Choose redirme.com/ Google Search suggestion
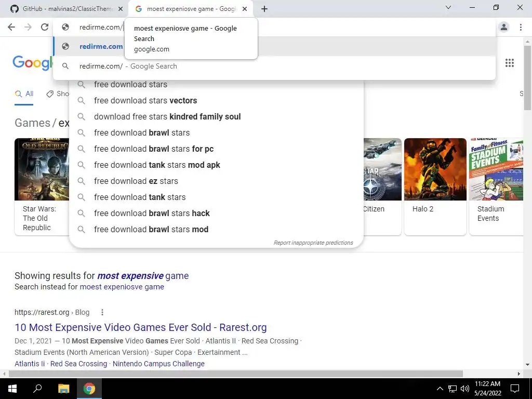The width and height of the screenshot is (532, 399). 274,66
